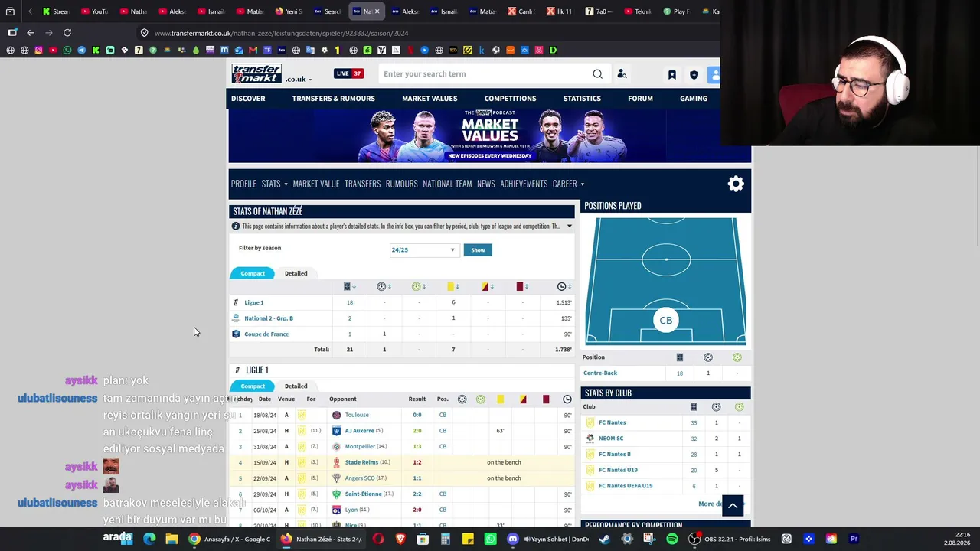Click the 18 Ligue 1 appearances link
Viewport: 980px width, 551px height.
pyautogui.click(x=350, y=302)
